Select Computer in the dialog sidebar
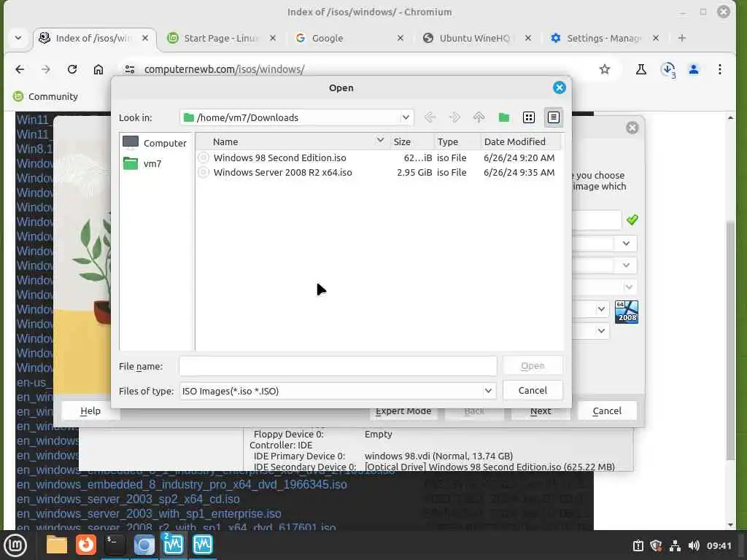 click(155, 143)
